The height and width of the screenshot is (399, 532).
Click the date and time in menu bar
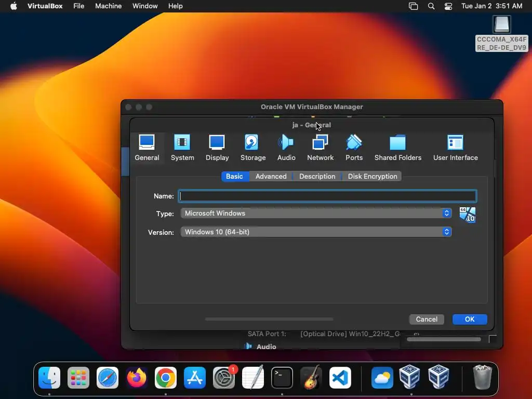click(x=491, y=6)
